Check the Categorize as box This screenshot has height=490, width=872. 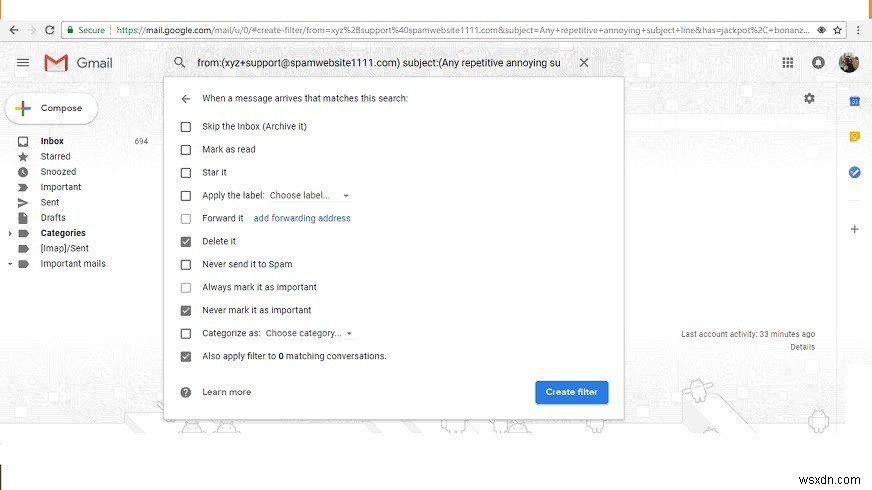(186, 334)
